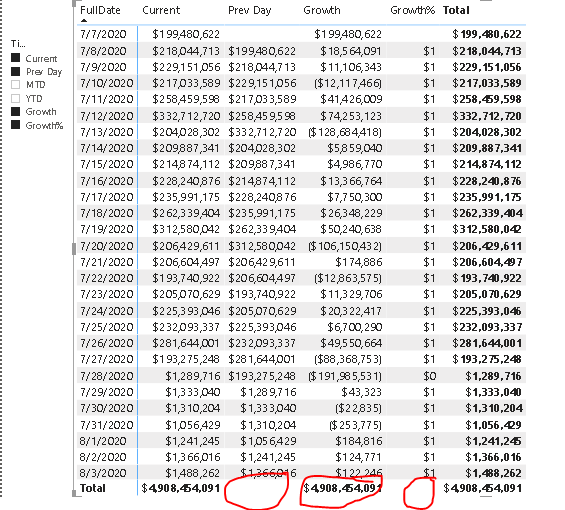Click Growth value $43,323

tap(361, 392)
